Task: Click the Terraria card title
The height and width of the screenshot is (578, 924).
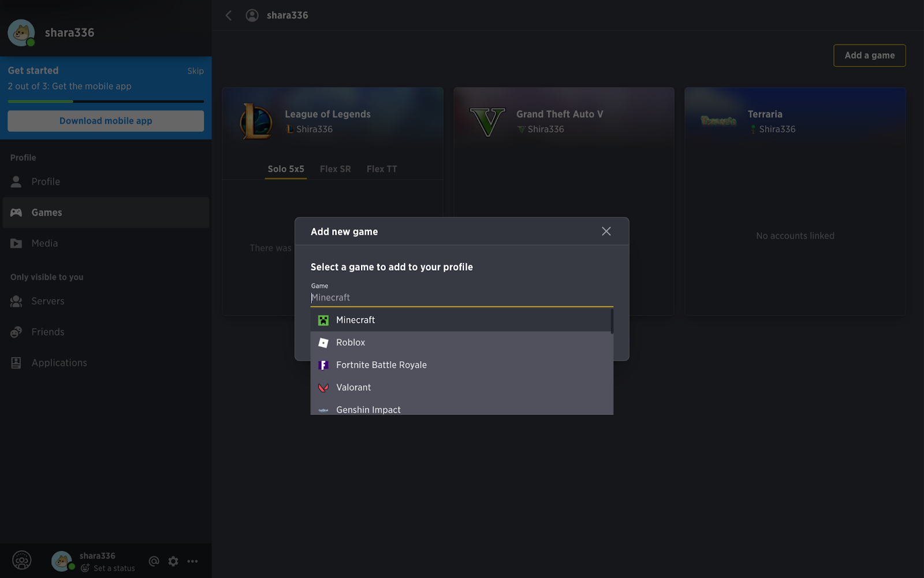Action: [x=765, y=114]
